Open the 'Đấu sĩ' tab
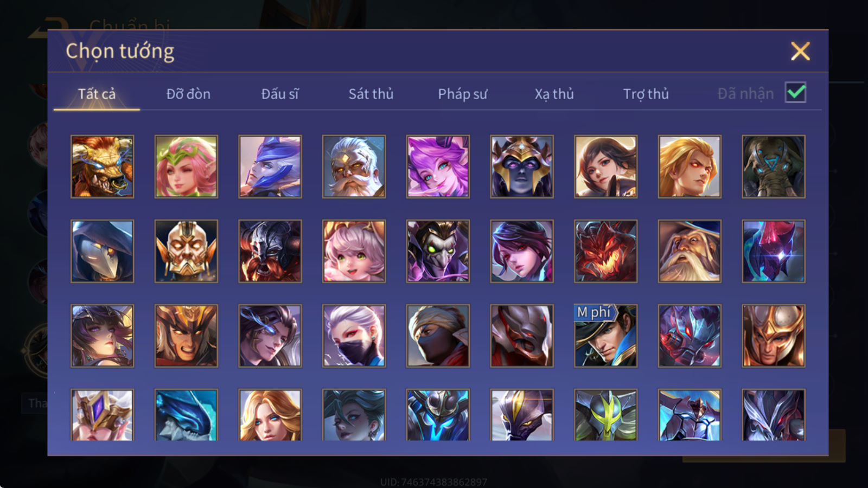The width and height of the screenshot is (868, 488). pyautogui.click(x=280, y=94)
